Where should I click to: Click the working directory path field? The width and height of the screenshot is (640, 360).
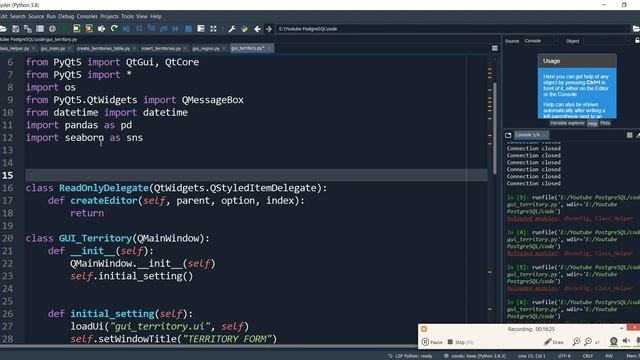click(x=452, y=29)
